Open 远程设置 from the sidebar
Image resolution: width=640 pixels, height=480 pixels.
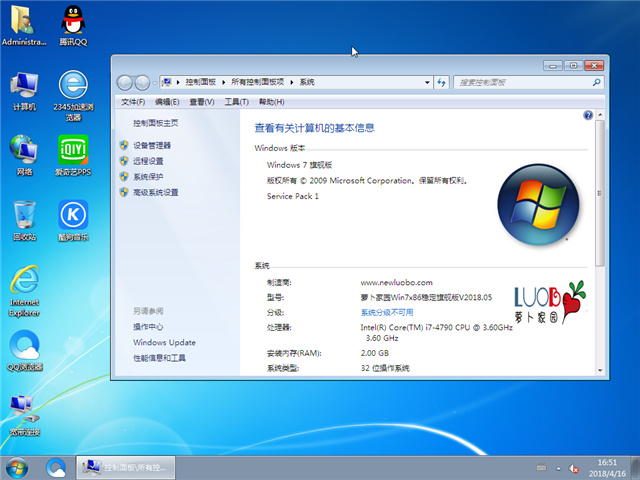[148, 161]
